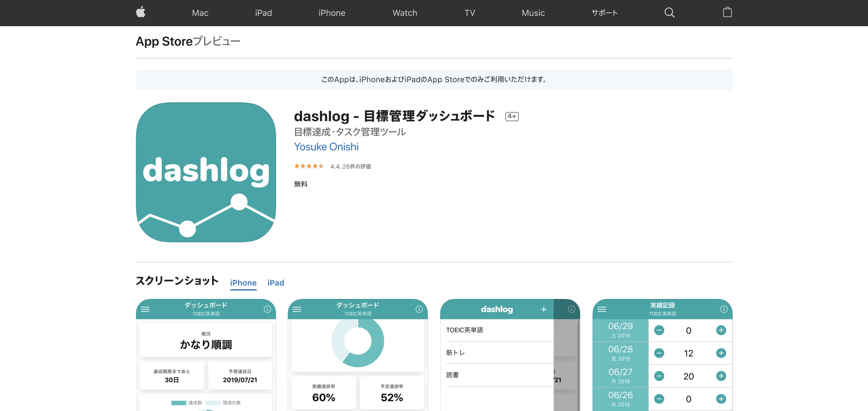868x411 pixels.
Task: Click the app title dashlog - 目標管理ダッシュボード
Action: pos(394,116)
